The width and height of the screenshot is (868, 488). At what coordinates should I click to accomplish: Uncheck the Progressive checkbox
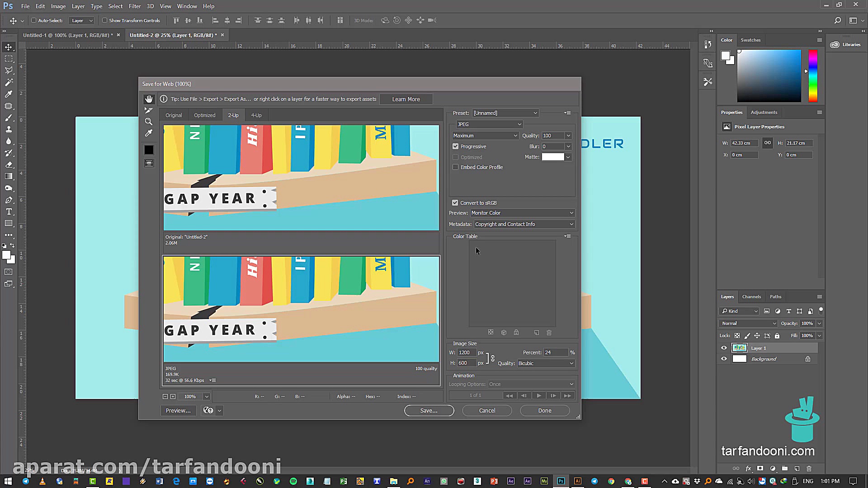456,146
